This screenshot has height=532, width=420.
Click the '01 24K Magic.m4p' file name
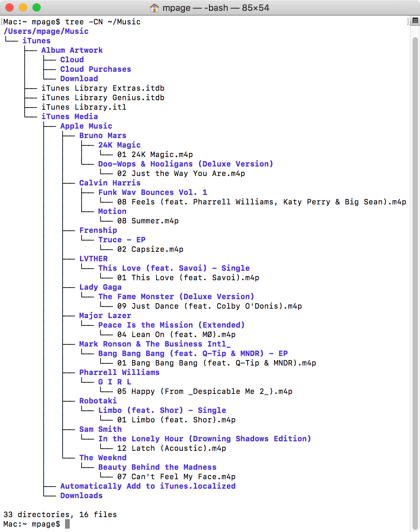click(155, 154)
